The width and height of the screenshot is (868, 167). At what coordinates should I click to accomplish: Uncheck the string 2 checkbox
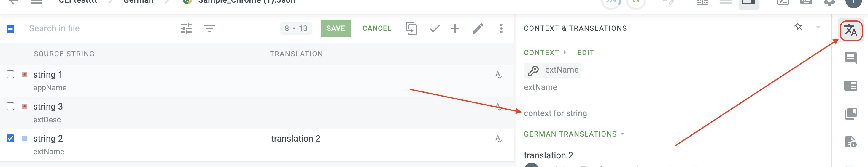pyautogui.click(x=10, y=138)
